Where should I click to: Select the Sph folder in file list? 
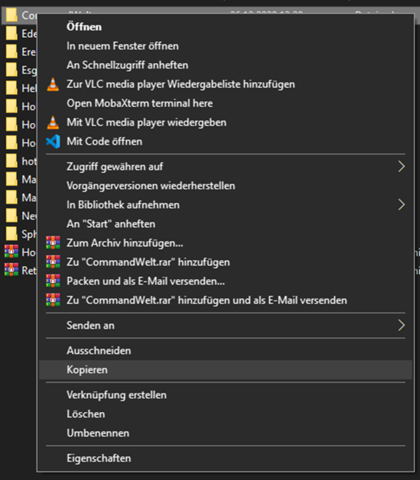(21, 234)
